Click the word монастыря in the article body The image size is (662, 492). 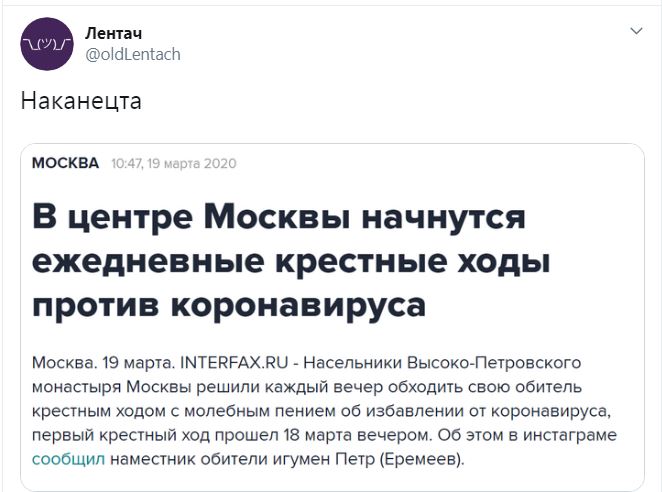pos(77,385)
